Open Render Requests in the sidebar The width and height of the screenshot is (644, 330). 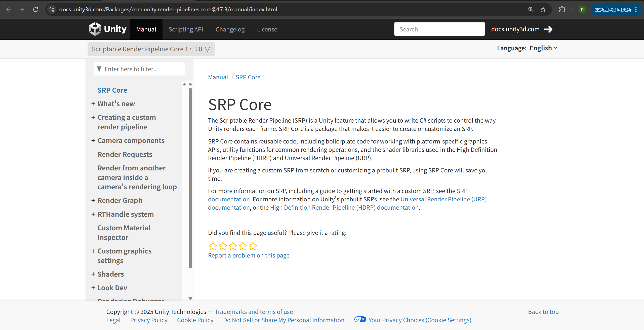[x=125, y=154]
